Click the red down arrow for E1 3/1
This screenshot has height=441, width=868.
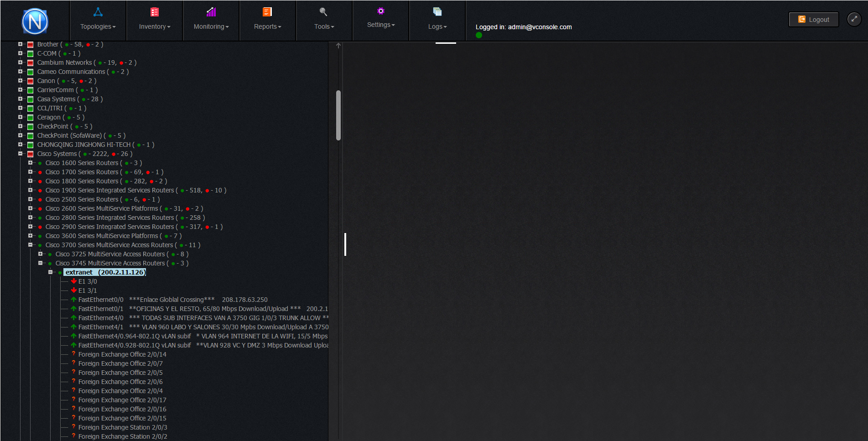pyautogui.click(x=73, y=291)
